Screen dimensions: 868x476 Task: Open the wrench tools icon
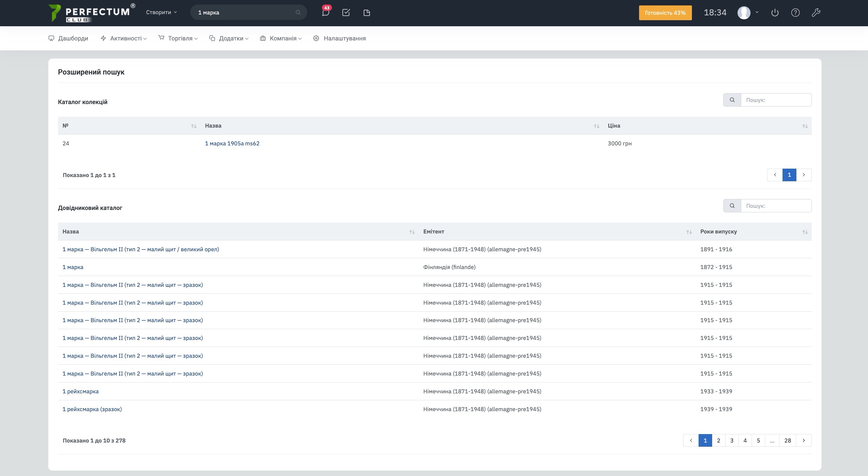click(x=816, y=13)
